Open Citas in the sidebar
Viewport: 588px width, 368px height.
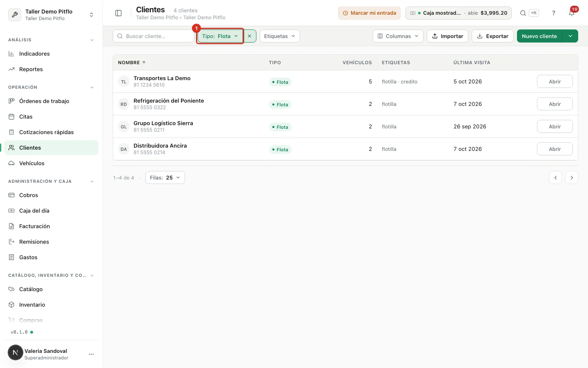pos(51,117)
